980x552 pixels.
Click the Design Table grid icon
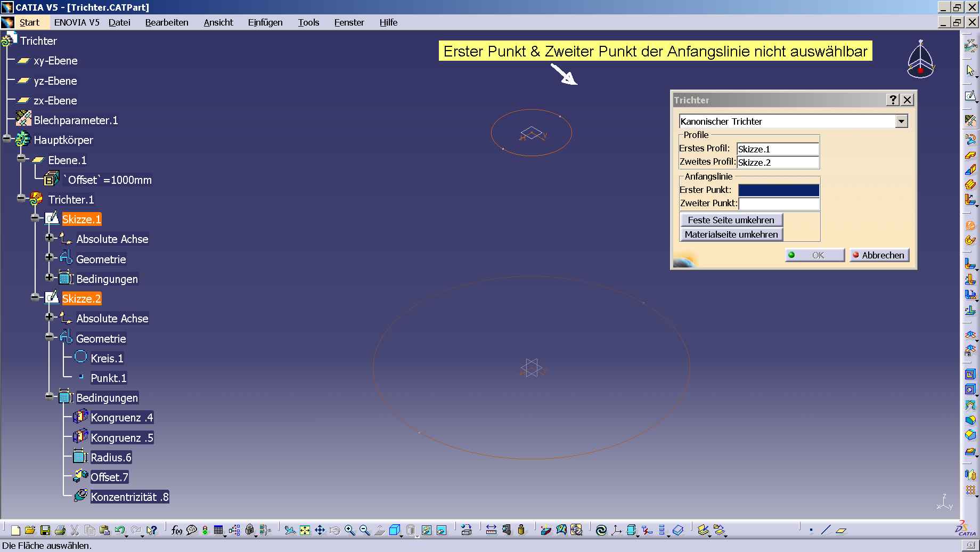click(x=218, y=530)
